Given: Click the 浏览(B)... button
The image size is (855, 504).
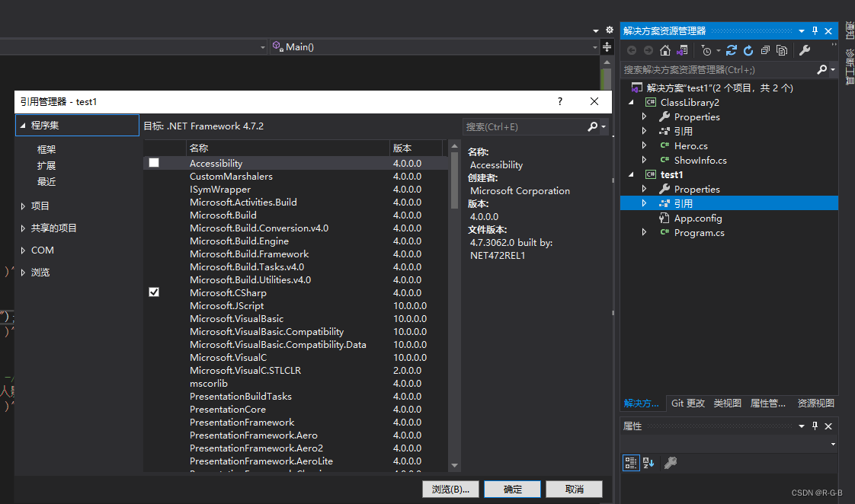Looking at the screenshot, I should (450, 490).
